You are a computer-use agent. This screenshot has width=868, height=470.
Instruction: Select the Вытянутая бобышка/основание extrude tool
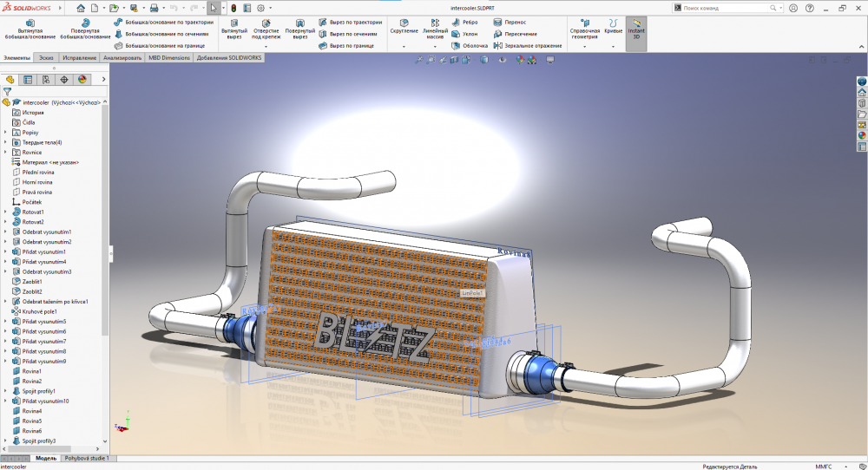31,28
